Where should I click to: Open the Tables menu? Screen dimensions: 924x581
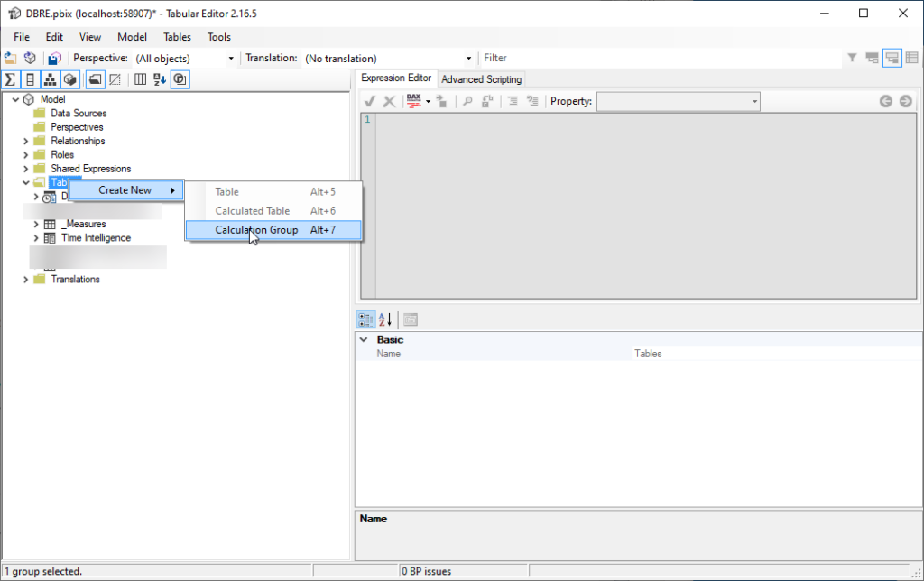click(x=178, y=36)
